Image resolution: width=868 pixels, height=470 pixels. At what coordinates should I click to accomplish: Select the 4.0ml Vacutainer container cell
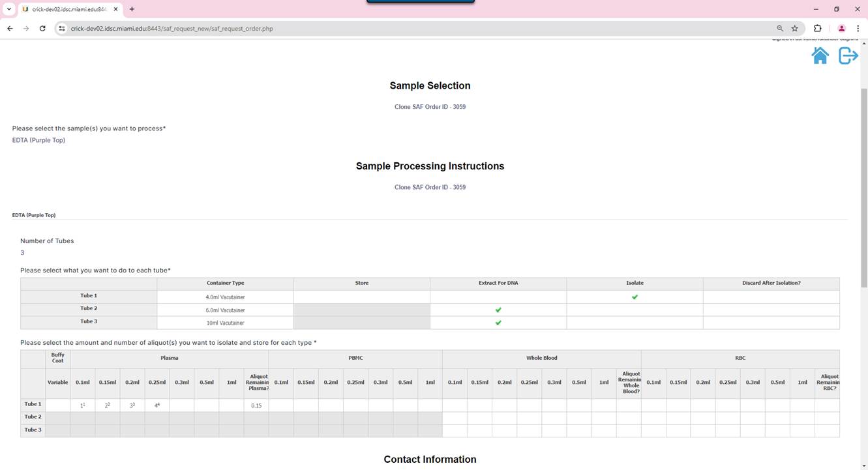tap(225, 297)
